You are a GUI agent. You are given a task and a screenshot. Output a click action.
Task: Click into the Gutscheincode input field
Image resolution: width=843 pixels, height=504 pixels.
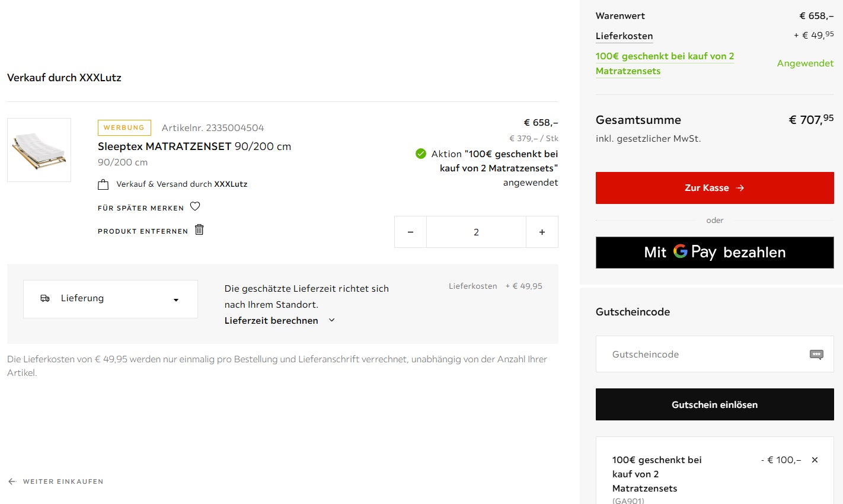click(x=700, y=354)
